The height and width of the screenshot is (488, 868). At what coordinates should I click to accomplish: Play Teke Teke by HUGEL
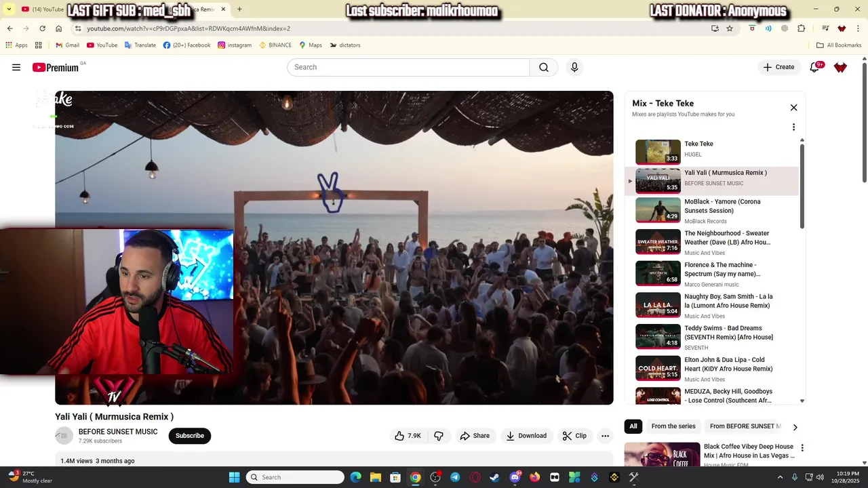(x=712, y=152)
